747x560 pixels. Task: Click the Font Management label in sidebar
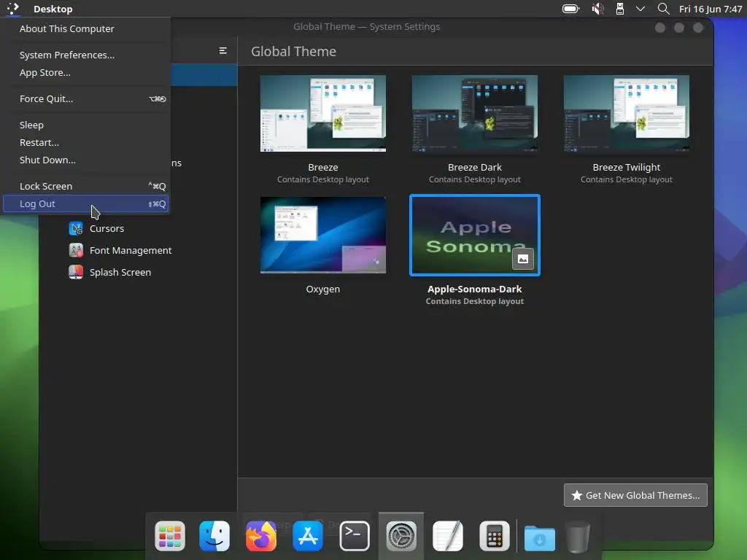pos(131,251)
